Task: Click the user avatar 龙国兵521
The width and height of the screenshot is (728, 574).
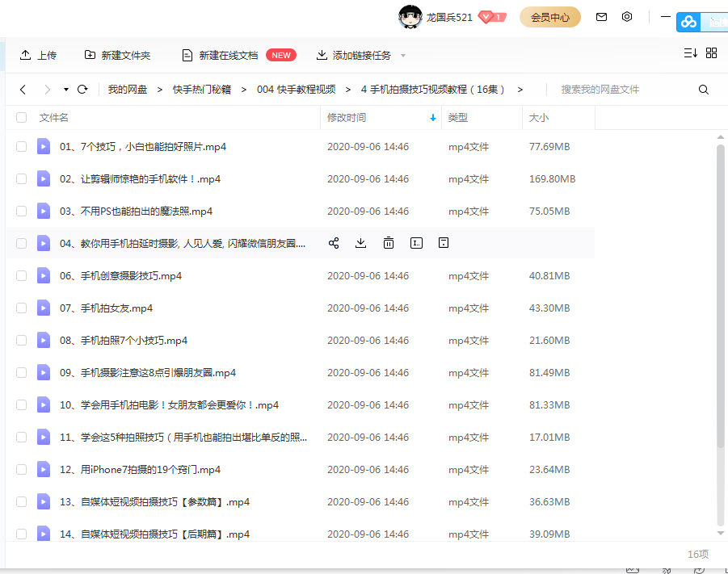Action: pyautogui.click(x=410, y=17)
